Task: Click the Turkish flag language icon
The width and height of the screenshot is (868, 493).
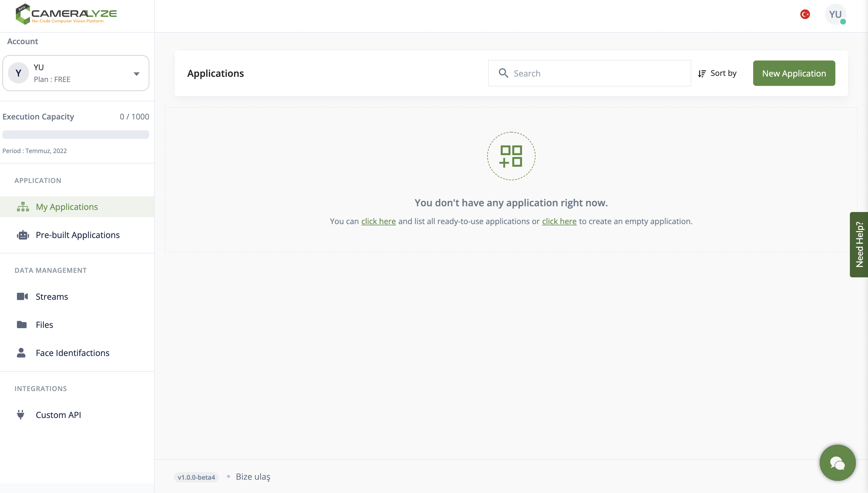Action: 805,14
